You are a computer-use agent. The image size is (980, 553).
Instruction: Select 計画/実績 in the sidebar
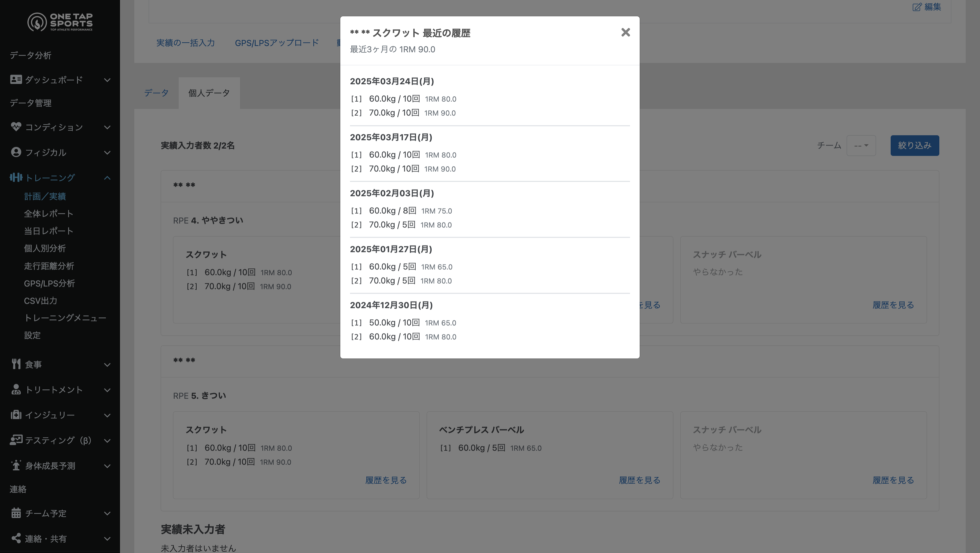click(x=45, y=196)
